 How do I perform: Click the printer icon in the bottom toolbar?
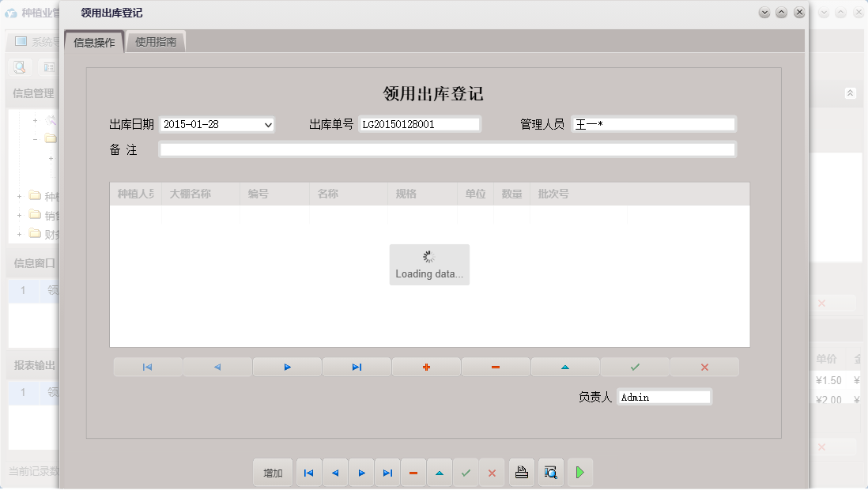(521, 472)
